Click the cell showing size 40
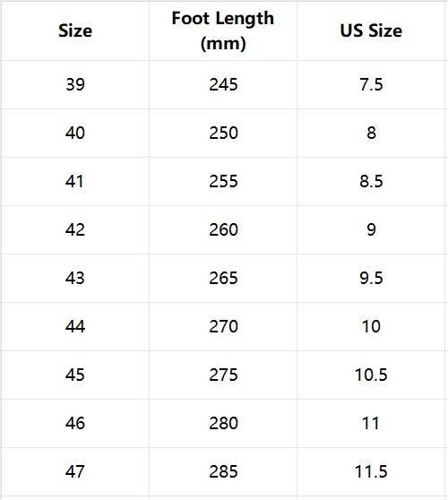This screenshot has height=500, width=448. 75,133
